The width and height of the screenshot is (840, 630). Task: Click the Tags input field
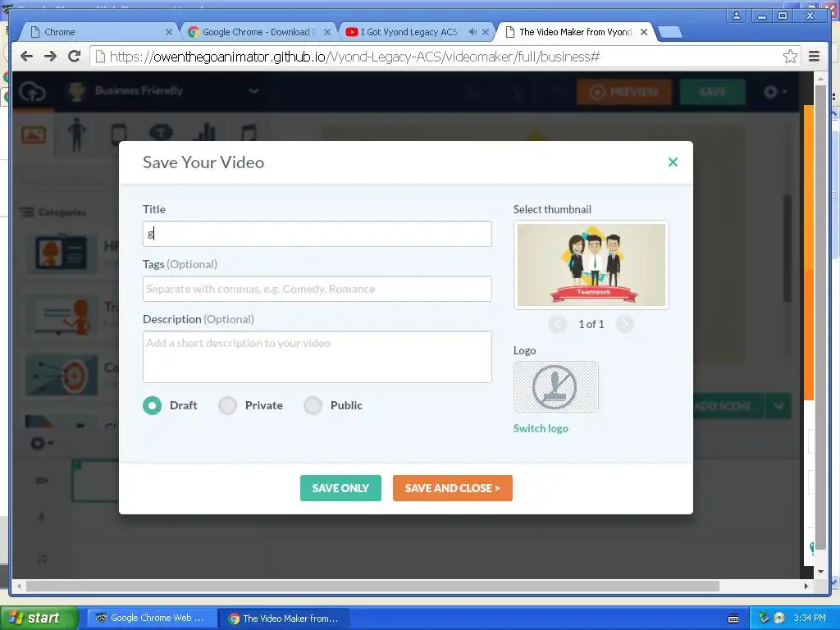317,289
